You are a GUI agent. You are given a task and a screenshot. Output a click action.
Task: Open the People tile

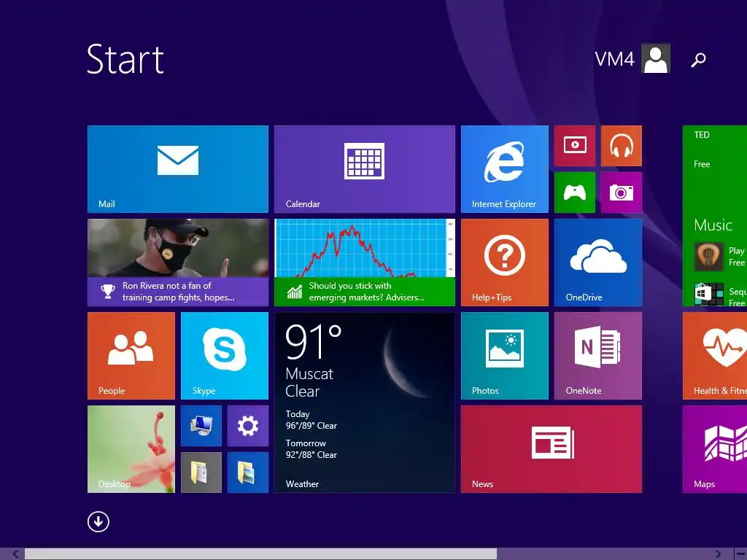pos(131,356)
